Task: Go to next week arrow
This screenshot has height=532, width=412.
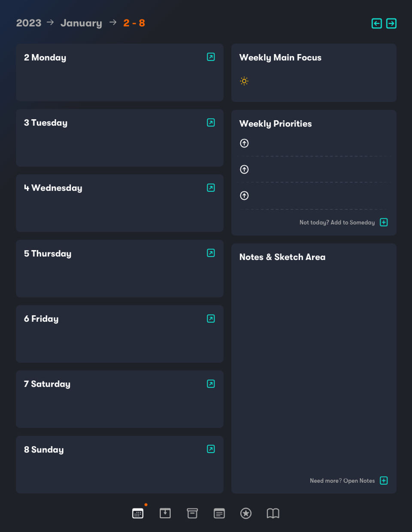Action: (x=391, y=23)
